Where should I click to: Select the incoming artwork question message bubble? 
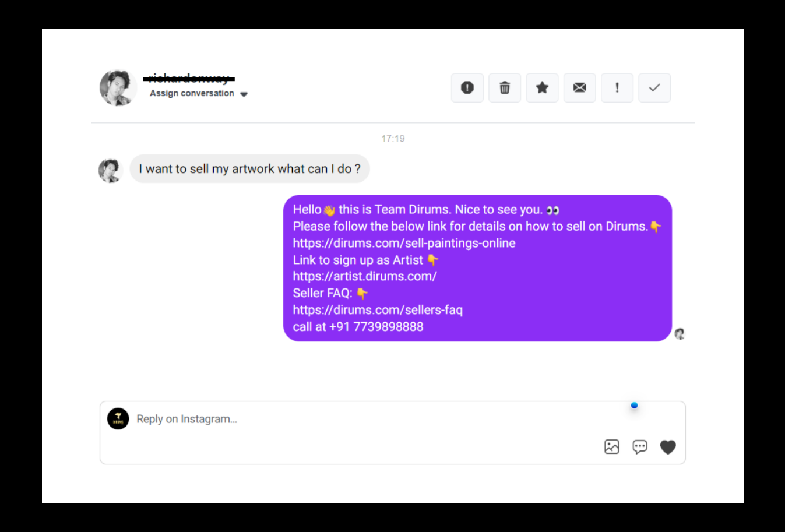250,169
